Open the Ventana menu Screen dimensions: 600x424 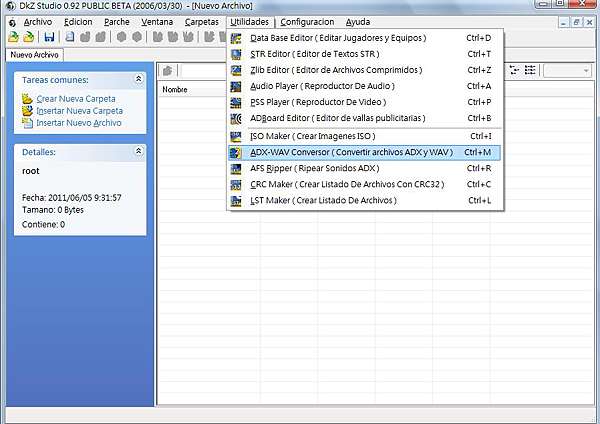(157, 22)
